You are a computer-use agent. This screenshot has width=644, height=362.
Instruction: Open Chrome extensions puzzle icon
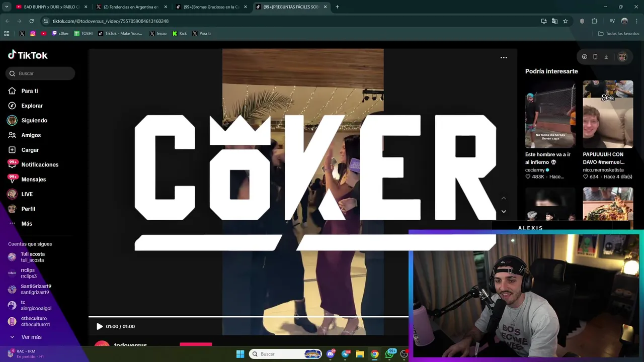pos(594,21)
